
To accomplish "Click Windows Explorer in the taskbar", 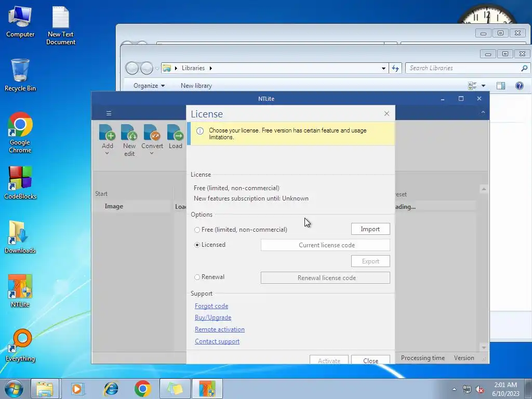I will click(x=45, y=389).
